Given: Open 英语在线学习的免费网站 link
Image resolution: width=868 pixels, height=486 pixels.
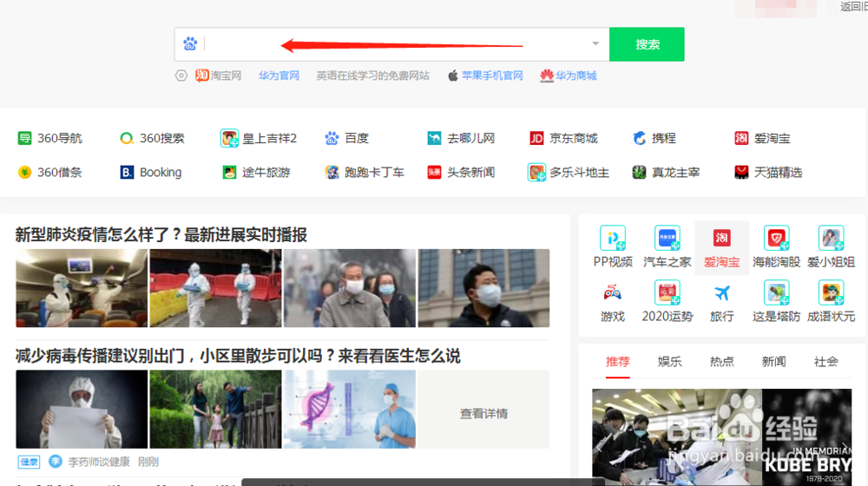Looking at the screenshot, I should coord(372,76).
